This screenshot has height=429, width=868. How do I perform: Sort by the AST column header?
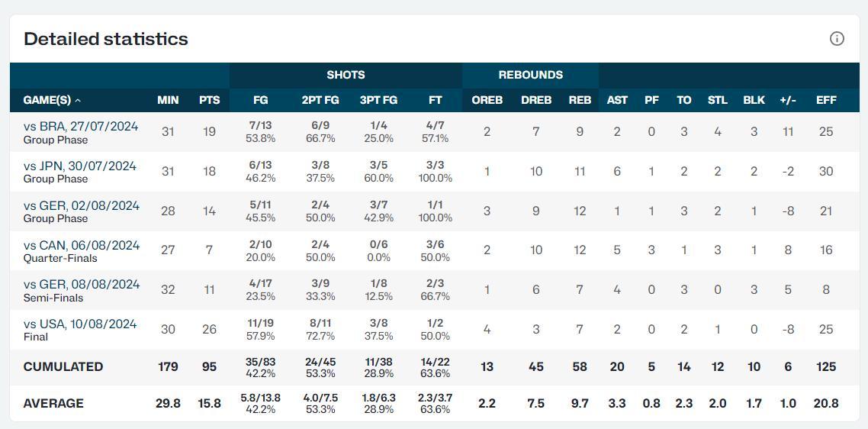click(x=617, y=100)
